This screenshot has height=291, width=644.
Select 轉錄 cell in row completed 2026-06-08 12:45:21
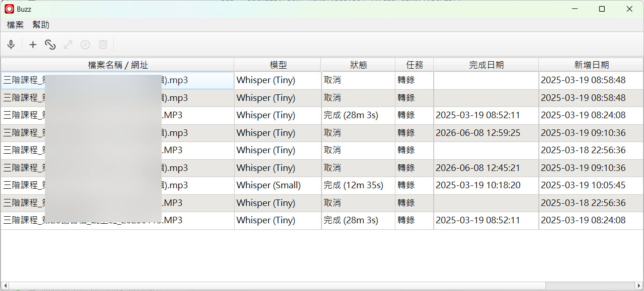[x=415, y=168]
